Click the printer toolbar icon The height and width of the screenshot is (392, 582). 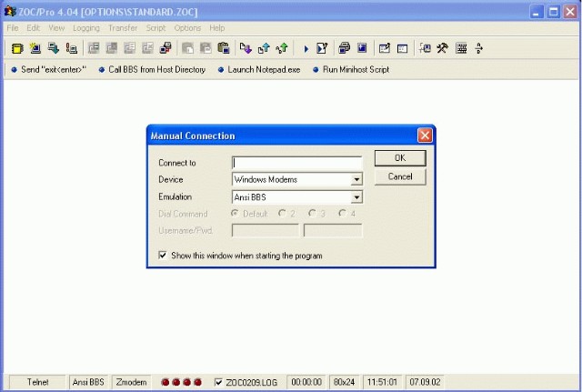point(344,48)
